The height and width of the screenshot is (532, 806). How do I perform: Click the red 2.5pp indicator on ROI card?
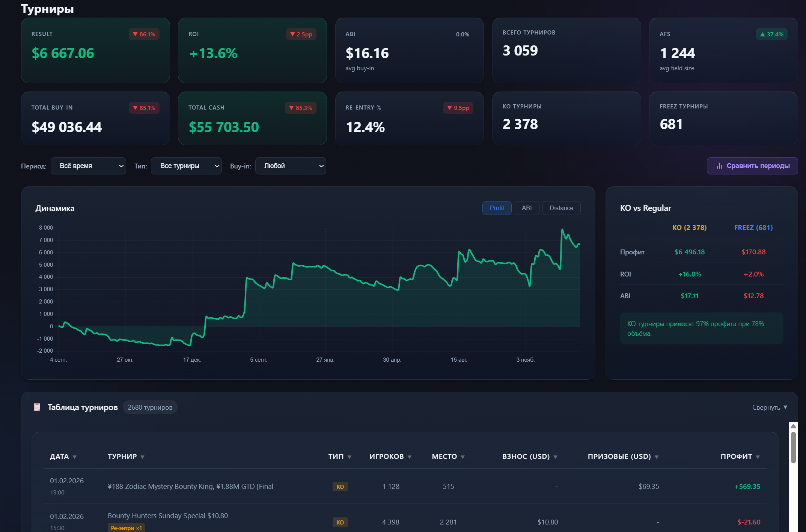[x=301, y=34]
